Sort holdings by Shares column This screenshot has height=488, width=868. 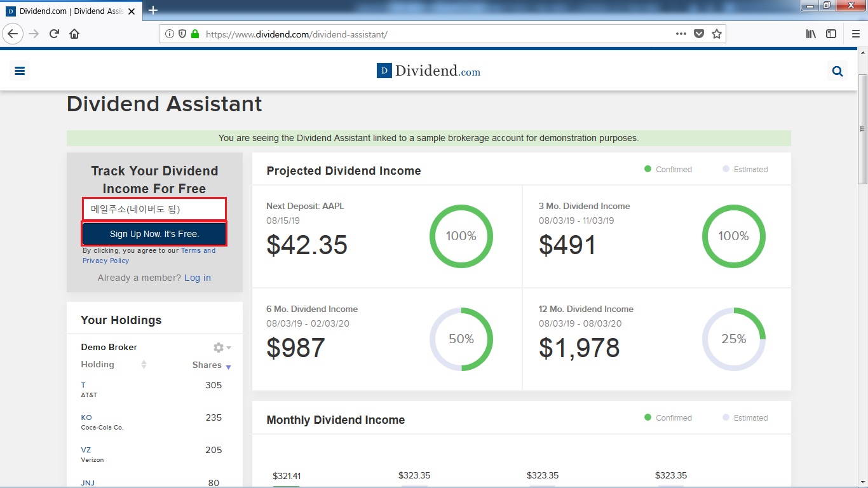212,365
